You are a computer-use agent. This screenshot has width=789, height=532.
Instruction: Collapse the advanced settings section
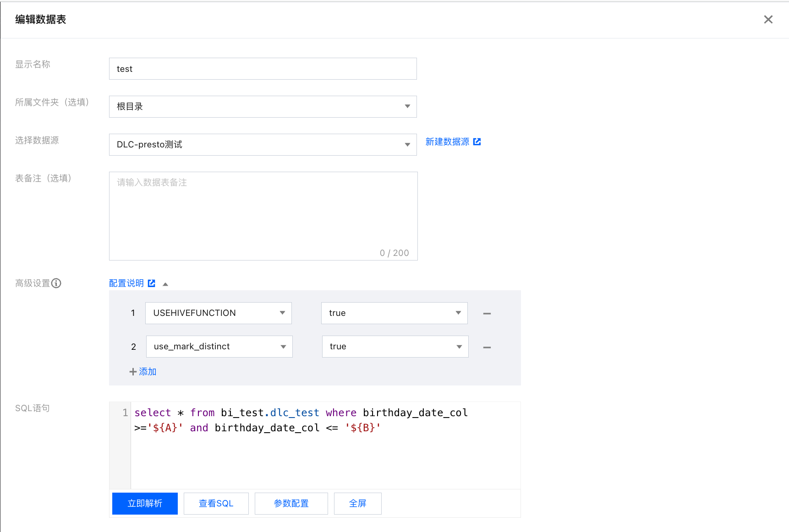coord(165,284)
